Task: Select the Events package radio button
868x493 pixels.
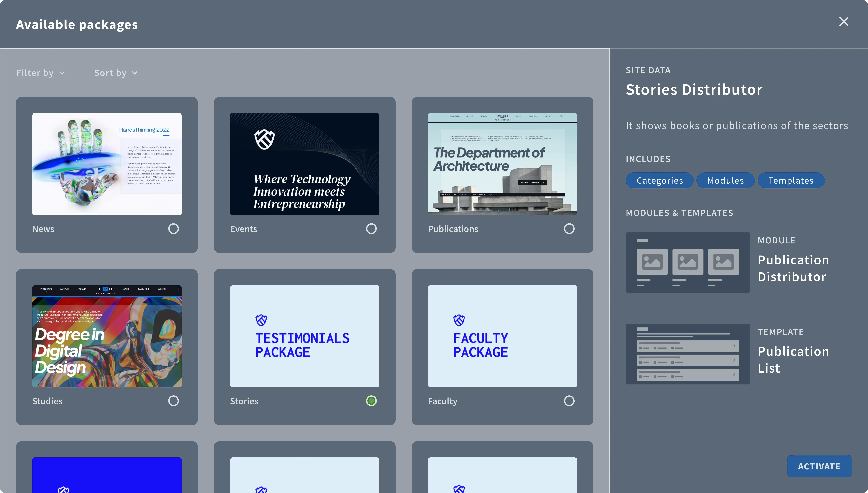Action: point(371,229)
